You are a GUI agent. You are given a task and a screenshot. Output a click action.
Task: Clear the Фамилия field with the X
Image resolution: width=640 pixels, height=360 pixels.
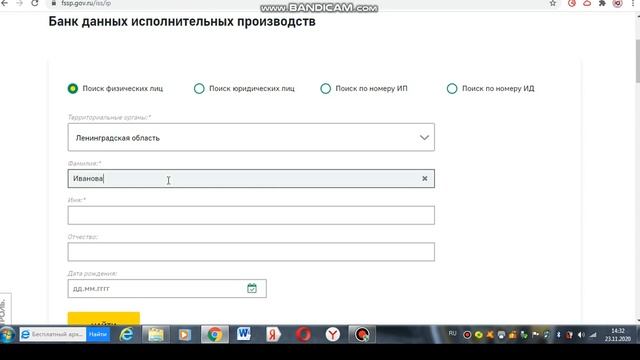424,178
